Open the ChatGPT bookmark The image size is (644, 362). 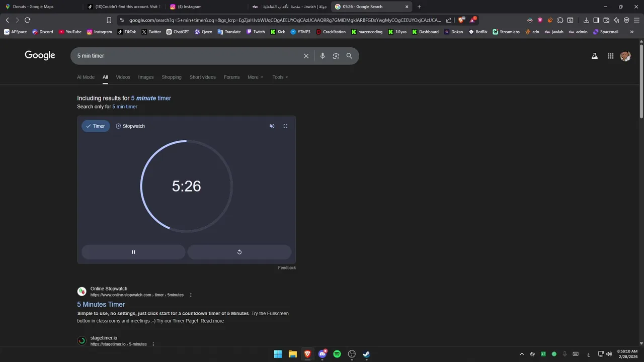coord(178,32)
